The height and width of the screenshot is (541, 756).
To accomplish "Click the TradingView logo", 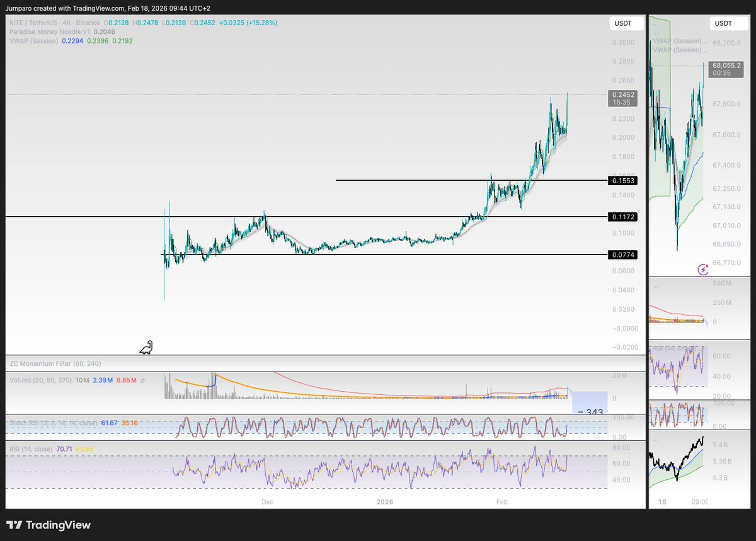I will pos(49,525).
